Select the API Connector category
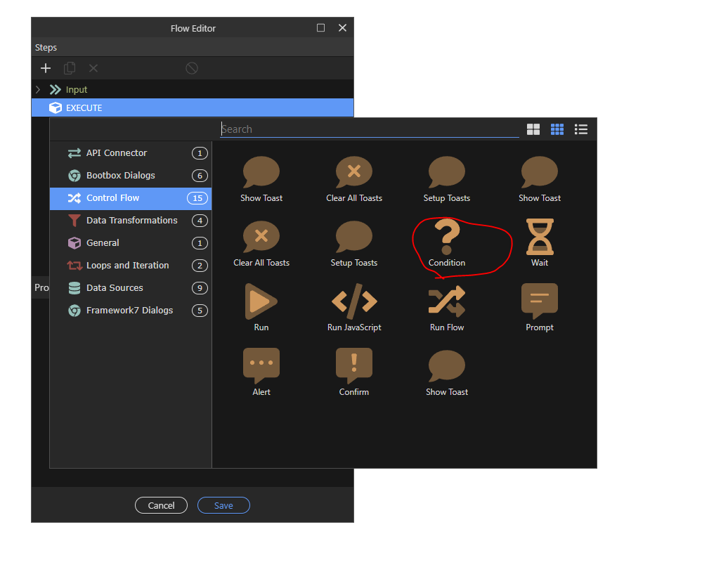The height and width of the screenshot is (579, 728). (117, 153)
